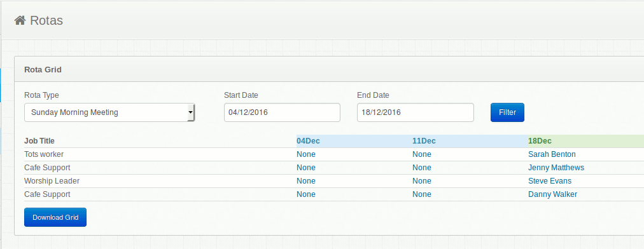Image resolution: width=644 pixels, height=249 pixels.
Task: Click the Download Grid button
Action: click(55, 217)
